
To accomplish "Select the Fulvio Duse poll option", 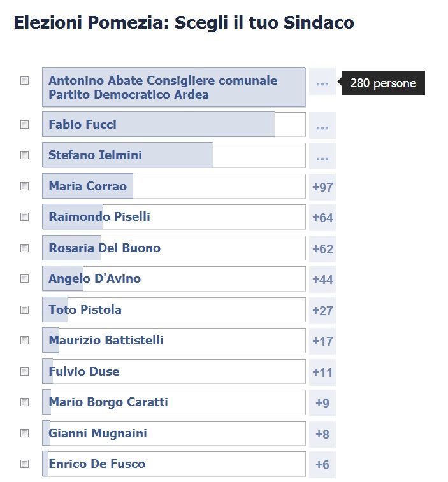I will (x=174, y=371).
